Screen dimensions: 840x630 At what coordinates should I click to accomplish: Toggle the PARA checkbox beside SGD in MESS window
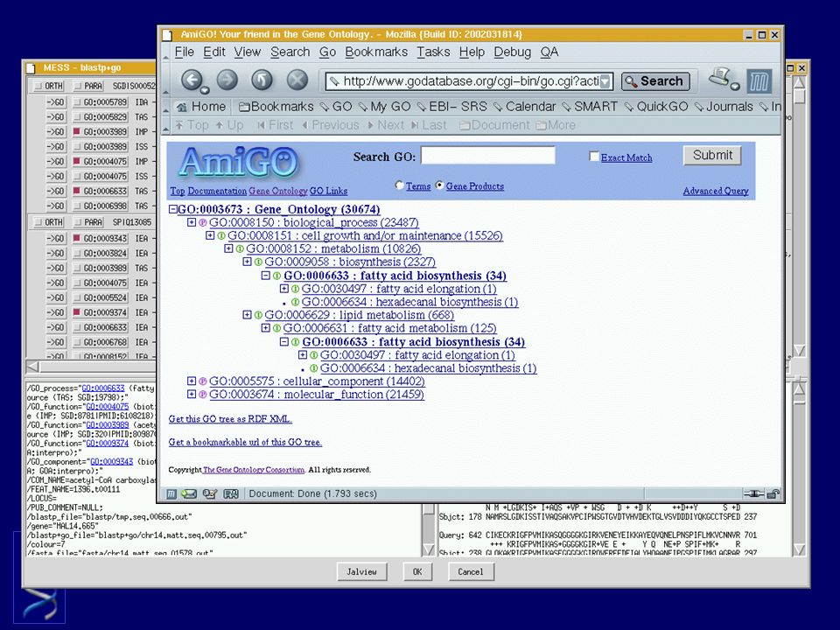[x=78, y=86]
